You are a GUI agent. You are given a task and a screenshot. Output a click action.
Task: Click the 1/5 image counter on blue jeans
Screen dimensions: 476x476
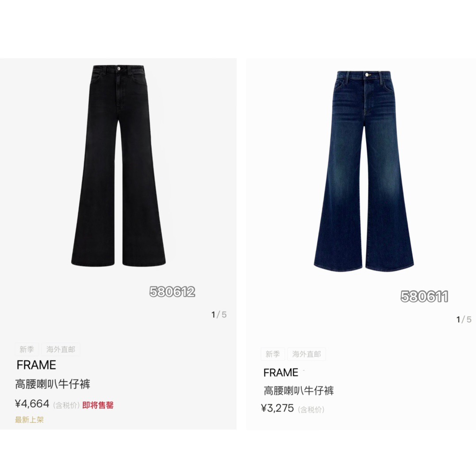[464, 319]
